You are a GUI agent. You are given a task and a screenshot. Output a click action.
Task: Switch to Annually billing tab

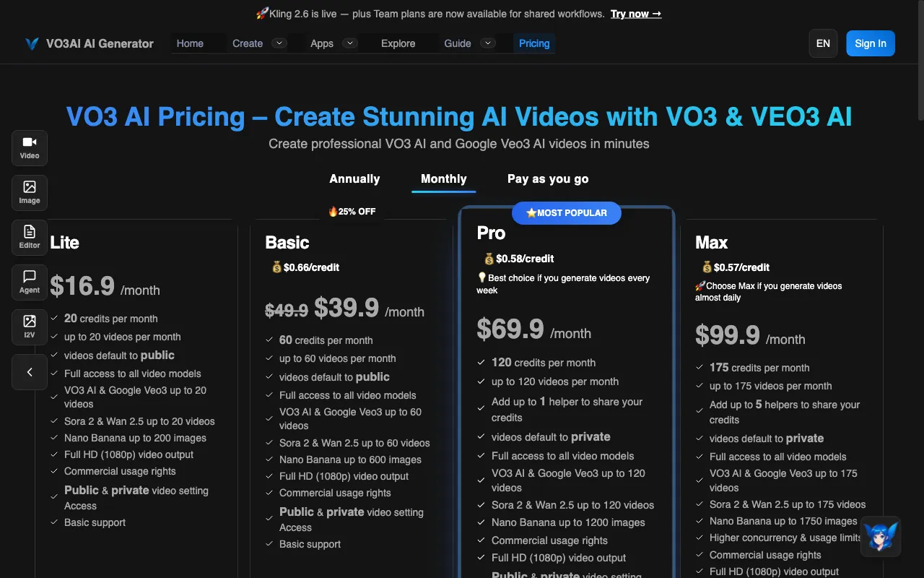click(354, 178)
